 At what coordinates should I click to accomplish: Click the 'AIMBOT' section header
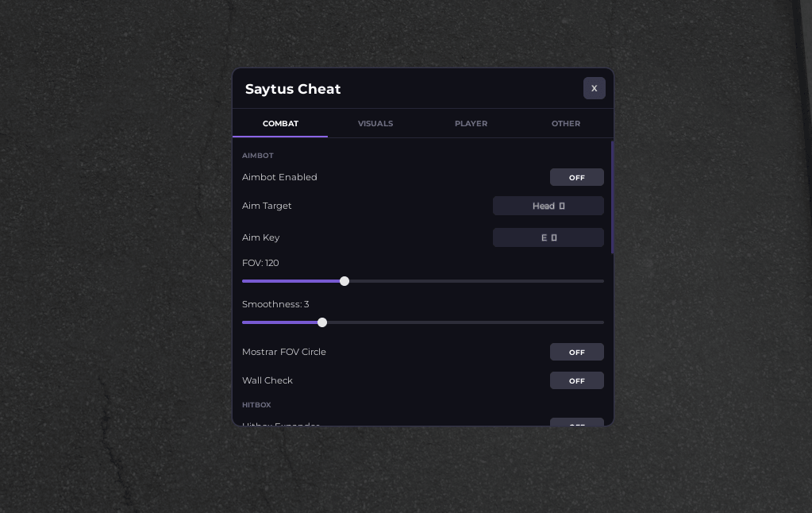pyautogui.click(x=257, y=156)
